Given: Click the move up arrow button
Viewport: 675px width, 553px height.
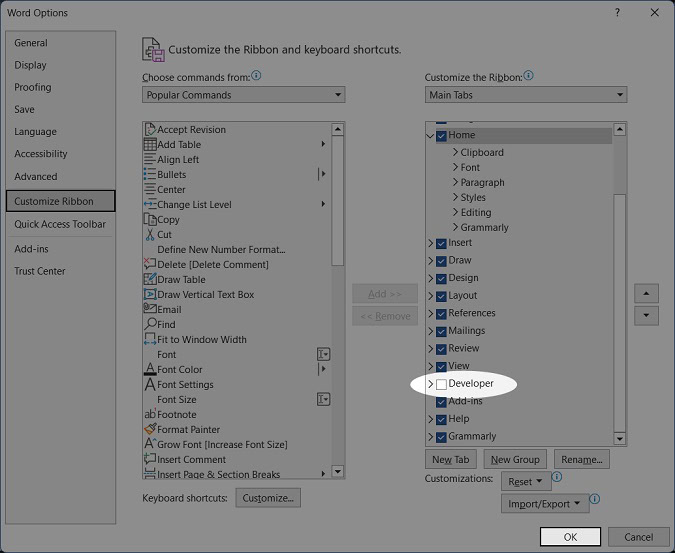Looking at the screenshot, I should pos(646,293).
